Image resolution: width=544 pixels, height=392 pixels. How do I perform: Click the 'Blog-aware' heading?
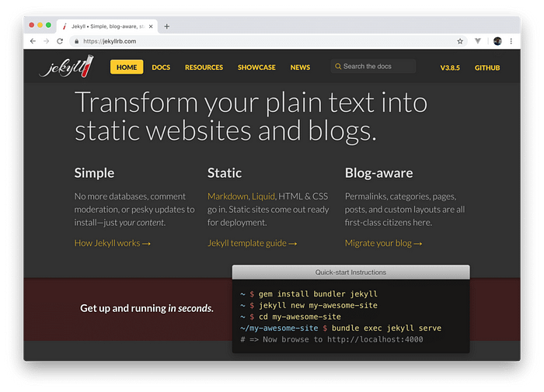pos(379,173)
